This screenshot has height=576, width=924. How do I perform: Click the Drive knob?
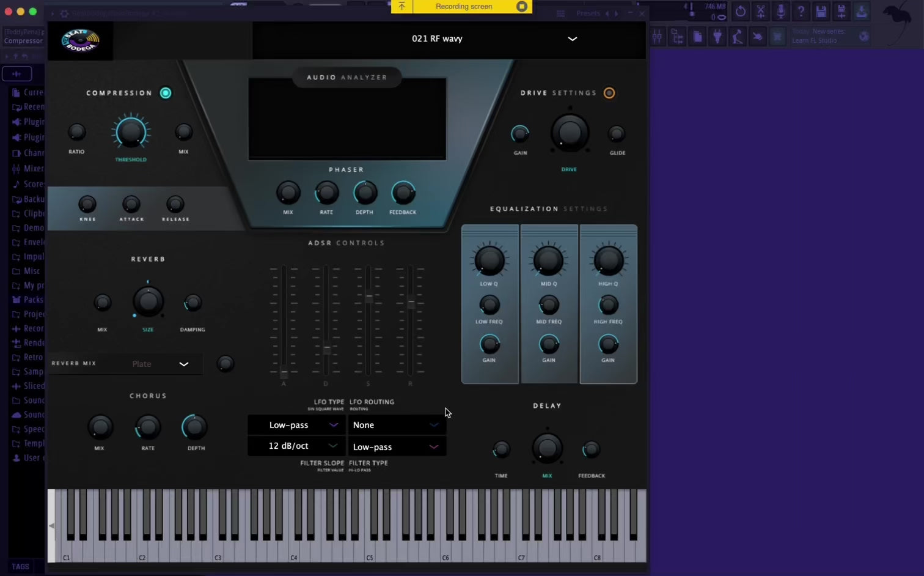(570, 133)
